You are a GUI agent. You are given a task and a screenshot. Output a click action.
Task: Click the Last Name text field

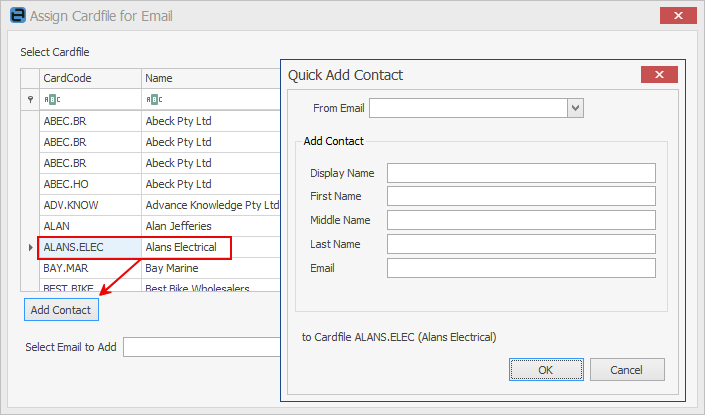coord(520,244)
